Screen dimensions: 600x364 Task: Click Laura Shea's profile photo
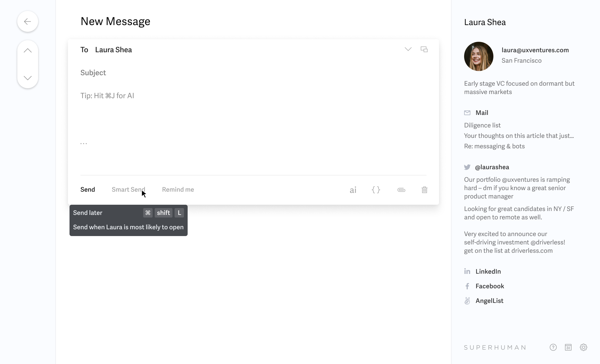click(478, 56)
